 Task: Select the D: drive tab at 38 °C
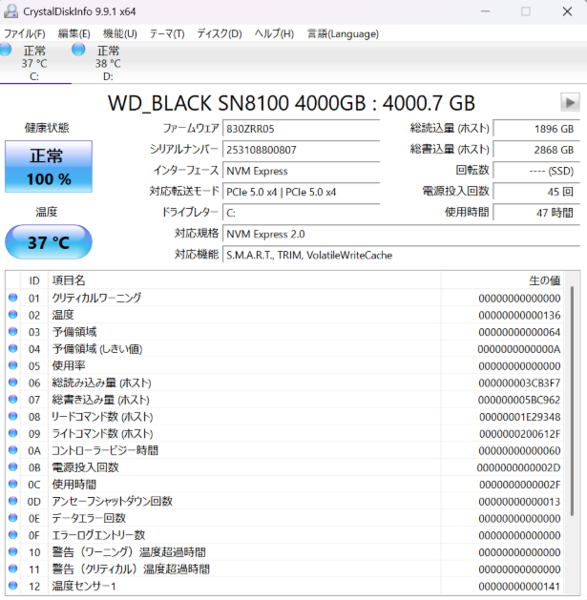coord(108,62)
